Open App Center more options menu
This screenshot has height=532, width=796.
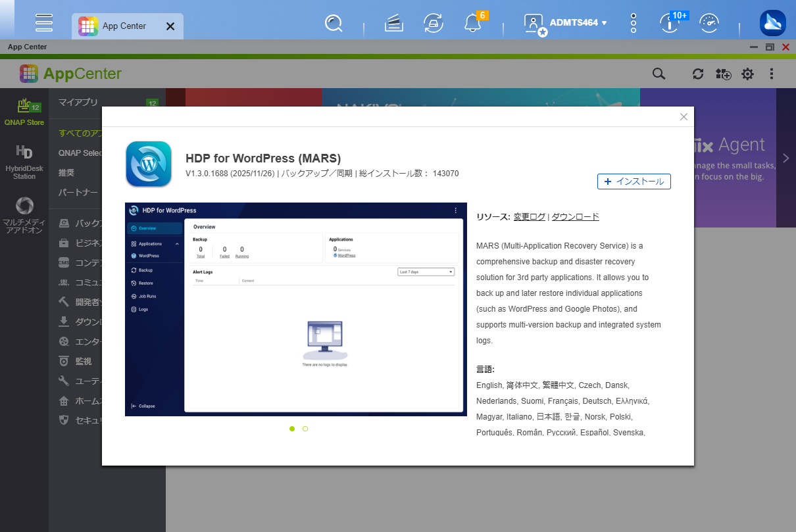pyautogui.click(x=771, y=74)
